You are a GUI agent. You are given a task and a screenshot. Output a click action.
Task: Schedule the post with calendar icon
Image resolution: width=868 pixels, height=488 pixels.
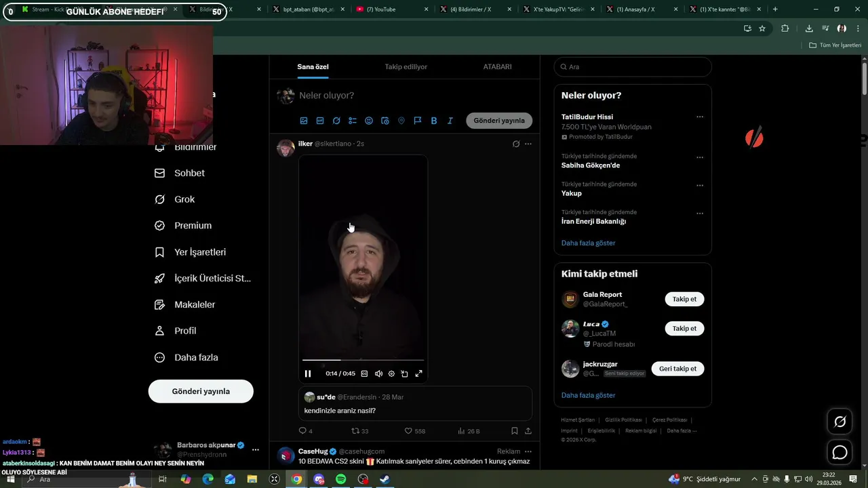point(385,121)
